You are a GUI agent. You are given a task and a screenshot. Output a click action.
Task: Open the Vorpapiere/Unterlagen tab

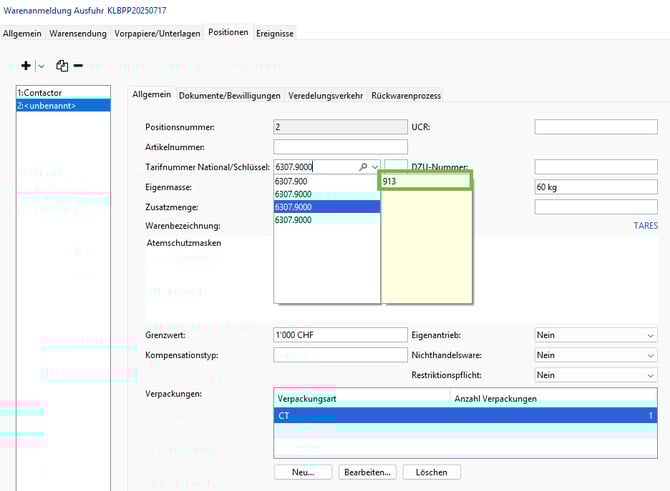click(157, 33)
